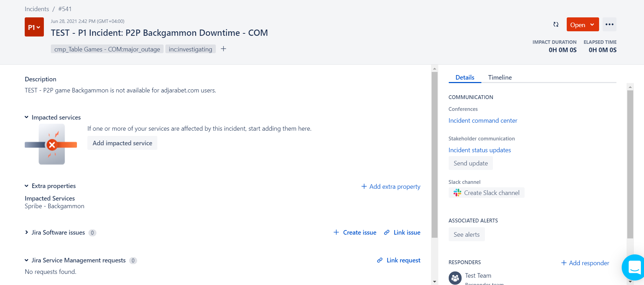Click the Add impacted service button
Screen dimensions: 644x285
pyautogui.click(x=122, y=143)
